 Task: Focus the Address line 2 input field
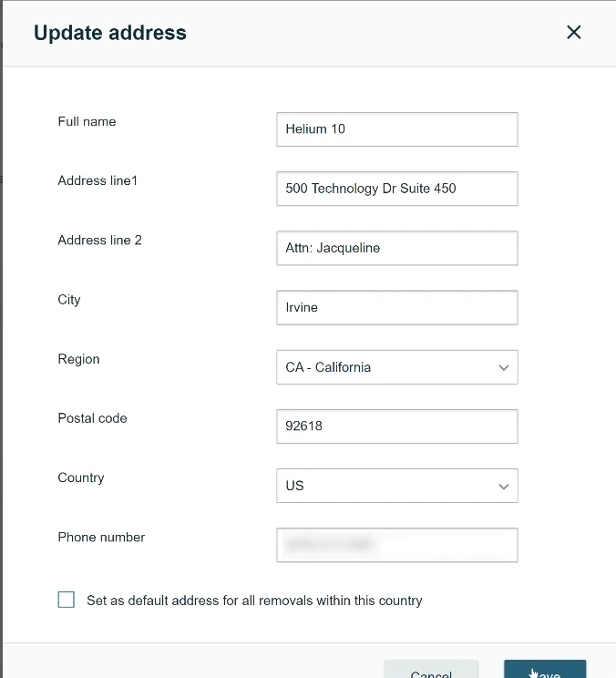[x=396, y=248]
